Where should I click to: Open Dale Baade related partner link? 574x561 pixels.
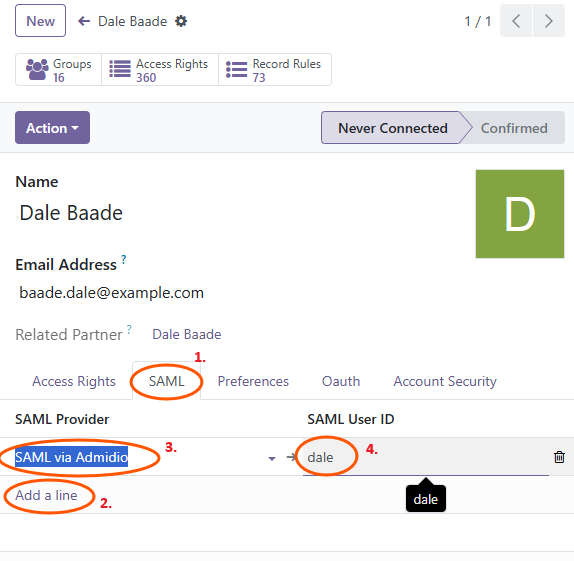pos(187,334)
